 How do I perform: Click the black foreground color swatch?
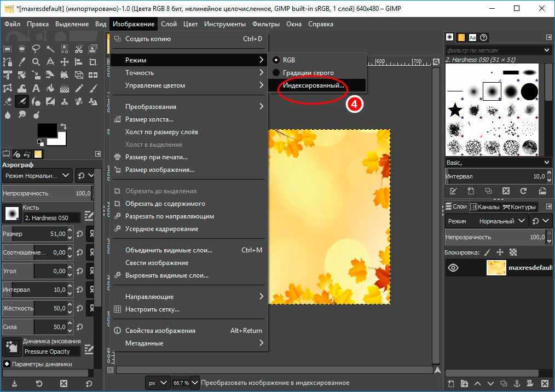47,130
